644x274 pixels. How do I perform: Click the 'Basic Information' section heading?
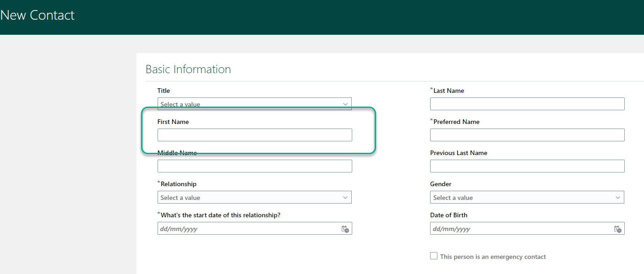click(x=188, y=69)
